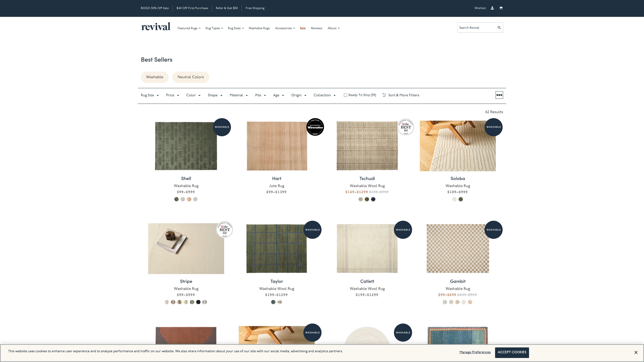Select the black Stripe rug color swatch
This screenshot has width=644, height=362.
pyautogui.click(x=198, y=302)
